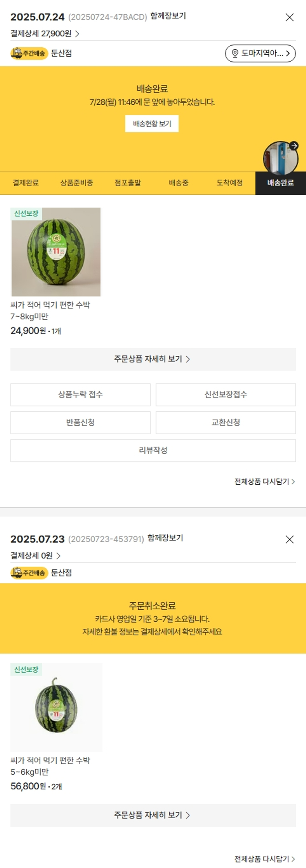Open the delivery photo thumbnail
The height and width of the screenshot is (868, 306).
coord(280,158)
